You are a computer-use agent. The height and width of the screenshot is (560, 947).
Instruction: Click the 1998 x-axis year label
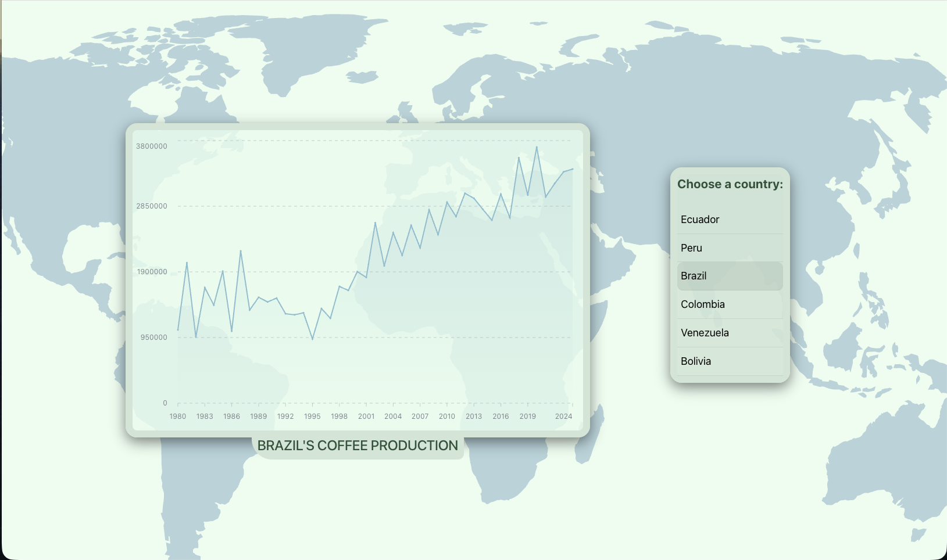(340, 417)
